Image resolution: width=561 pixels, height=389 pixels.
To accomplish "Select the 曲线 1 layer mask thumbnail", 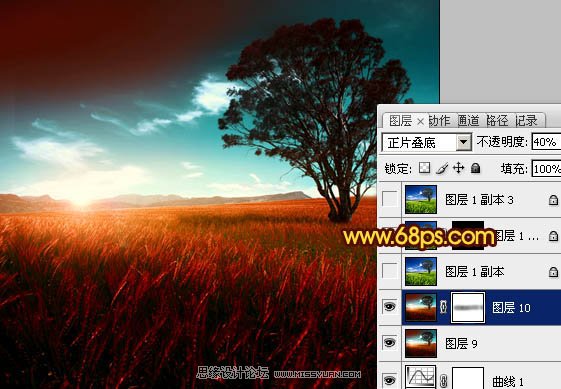I will coord(468,378).
